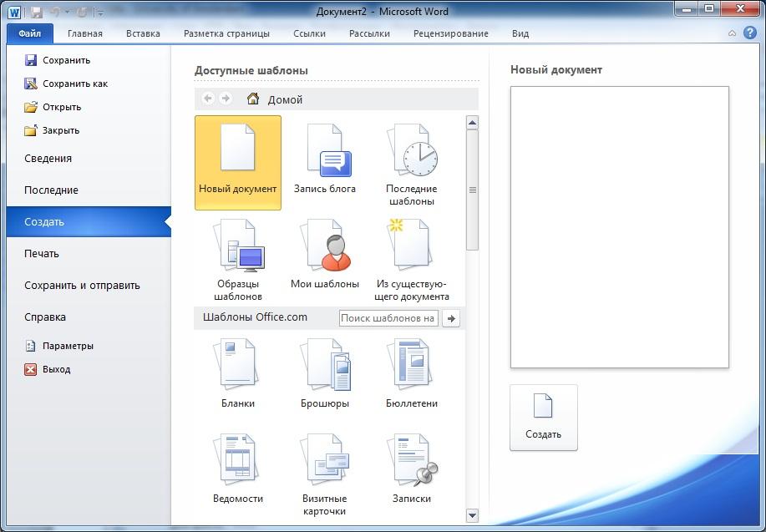
Task: Open the Quick Access Toolbar customize dropdown
Action: click(99, 13)
